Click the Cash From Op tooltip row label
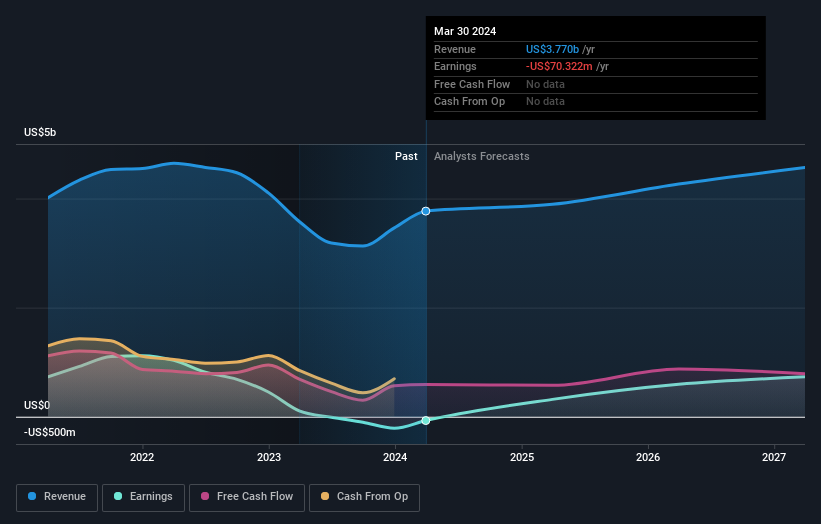The height and width of the screenshot is (524, 821). click(x=469, y=102)
